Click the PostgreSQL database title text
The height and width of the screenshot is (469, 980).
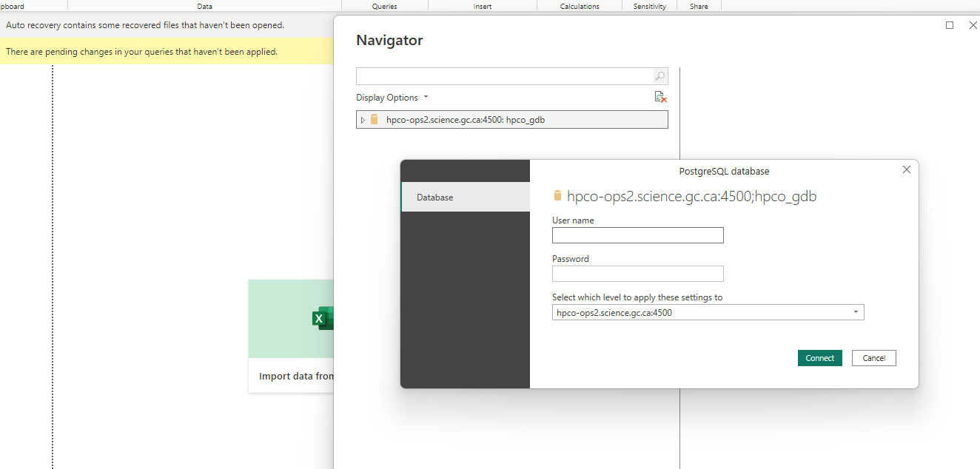(724, 171)
